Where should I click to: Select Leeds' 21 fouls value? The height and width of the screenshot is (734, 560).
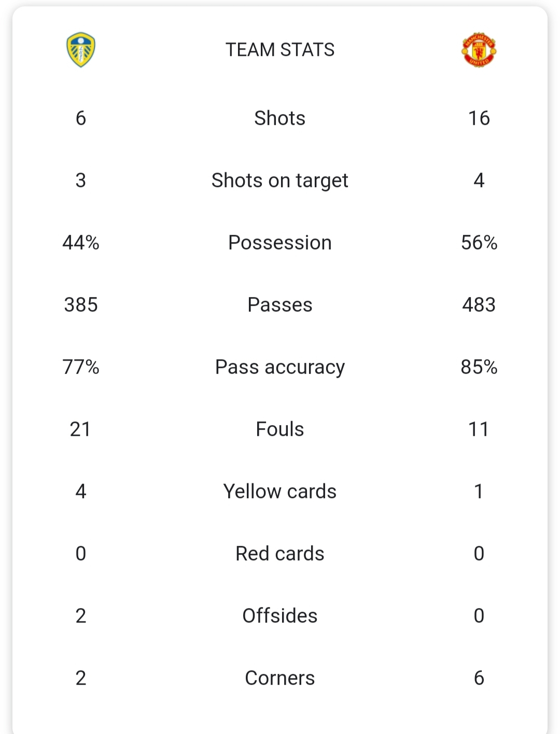click(x=80, y=429)
